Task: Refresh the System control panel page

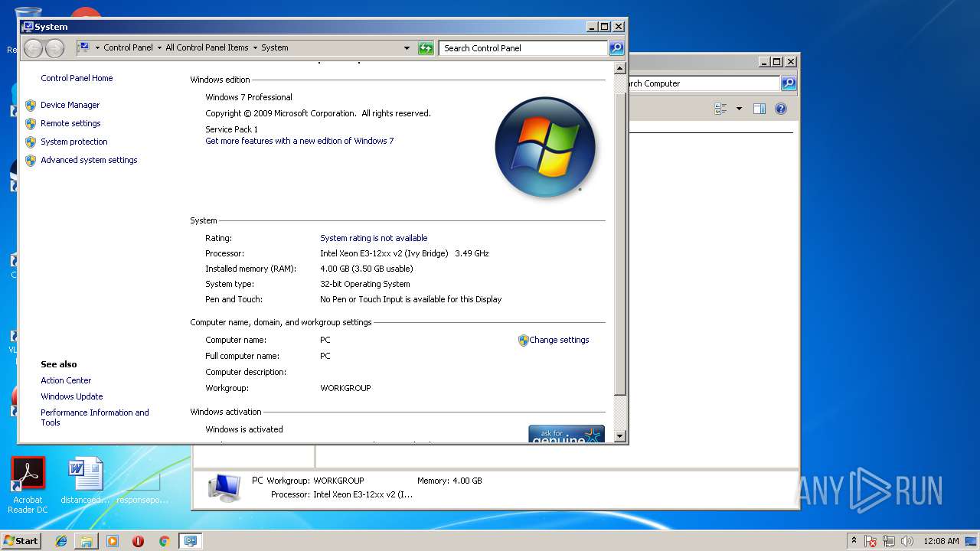Action: pyautogui.click(x=426, y=48)
